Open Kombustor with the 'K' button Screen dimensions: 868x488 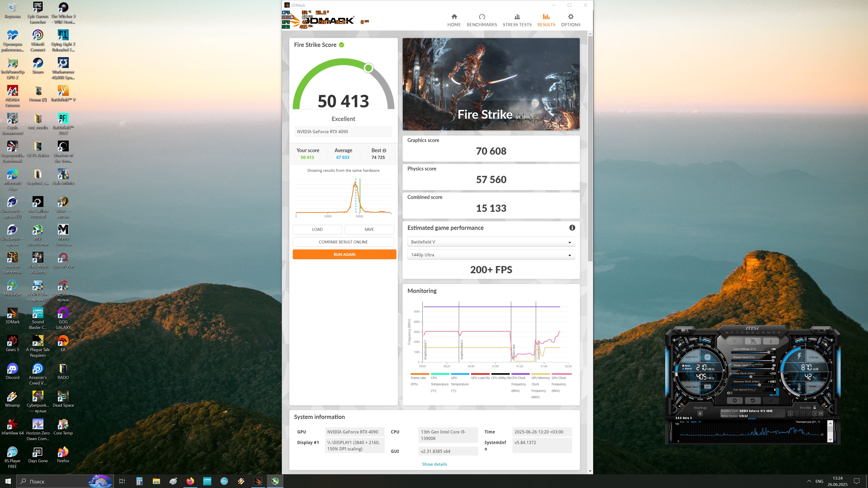pos(735,341)
